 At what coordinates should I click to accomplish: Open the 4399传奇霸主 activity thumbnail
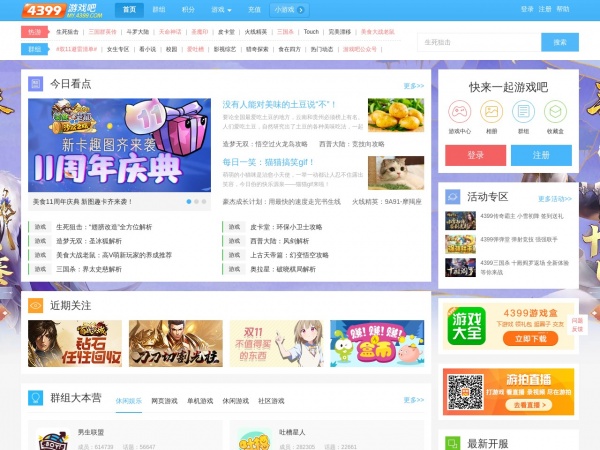coord(460,220)
